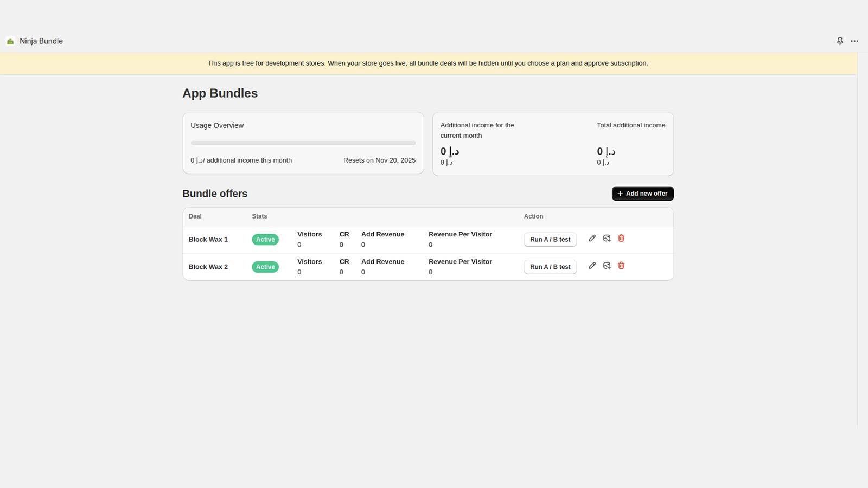Select the Block Wax 1 deal name
This screenshot has height=488, width=868.
click(x=208, y=239)
